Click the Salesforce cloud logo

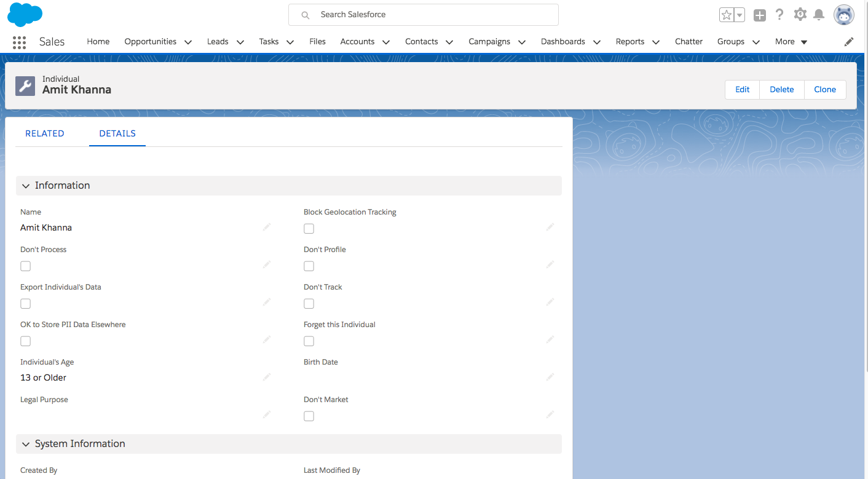point(25,15)
